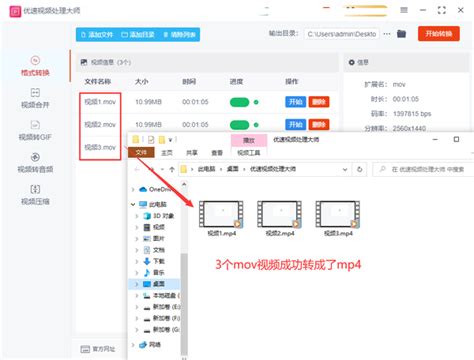
Task: Open the 格式转换 format conversion sidebar item
Action: [35, 66]
